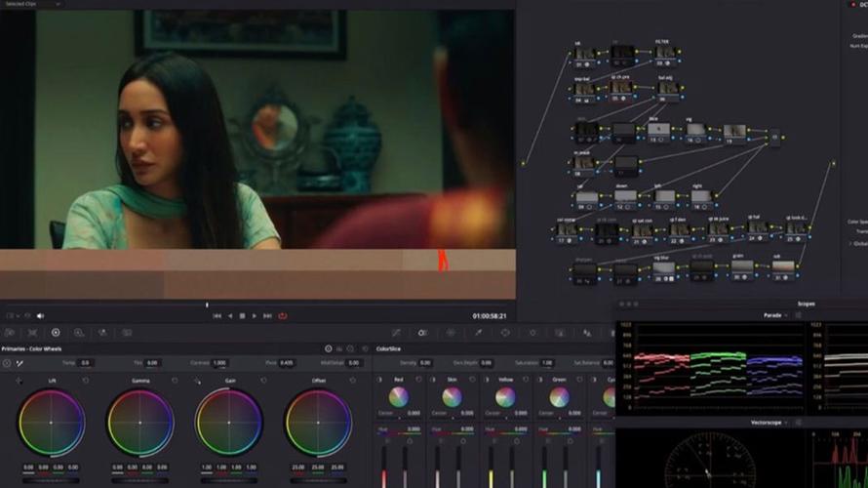Click the Lift color wheel center

[x=51, y=423]
